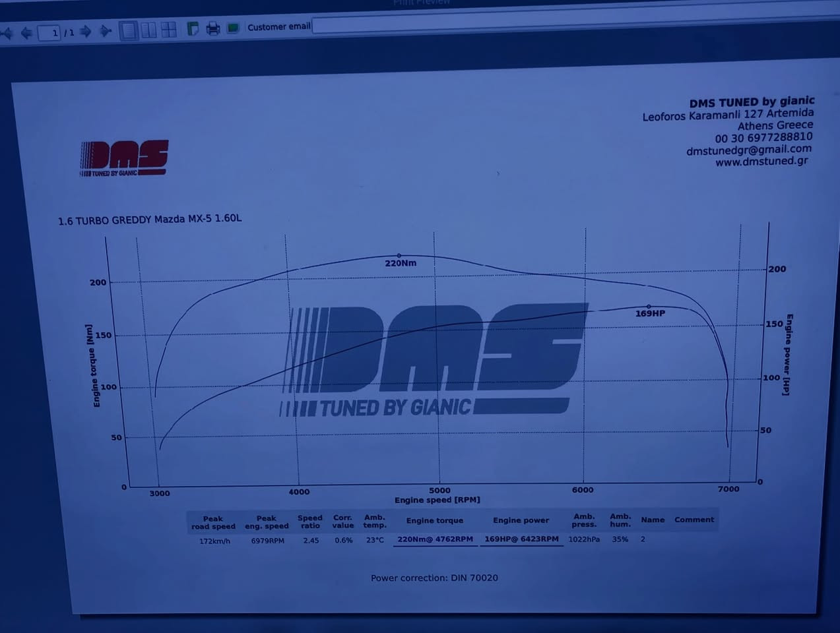Click the 169HP@ 6423RPM power cell
This screenshot has width=840, height=633.
pos(521,539)
